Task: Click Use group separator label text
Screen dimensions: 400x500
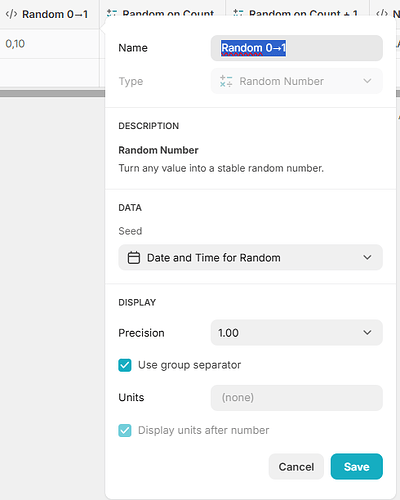Action: (x=189, y=365)
